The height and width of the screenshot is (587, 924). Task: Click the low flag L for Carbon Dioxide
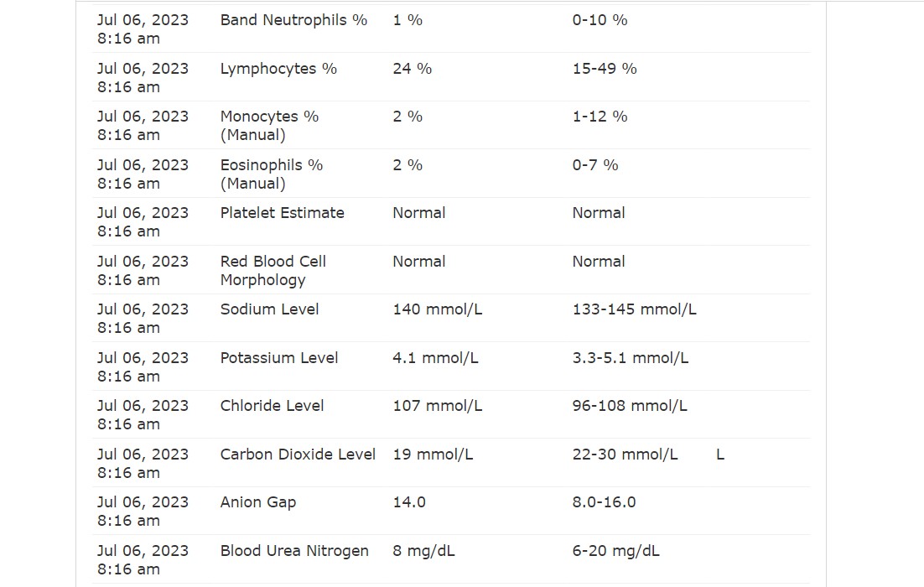tap(720, 455)
